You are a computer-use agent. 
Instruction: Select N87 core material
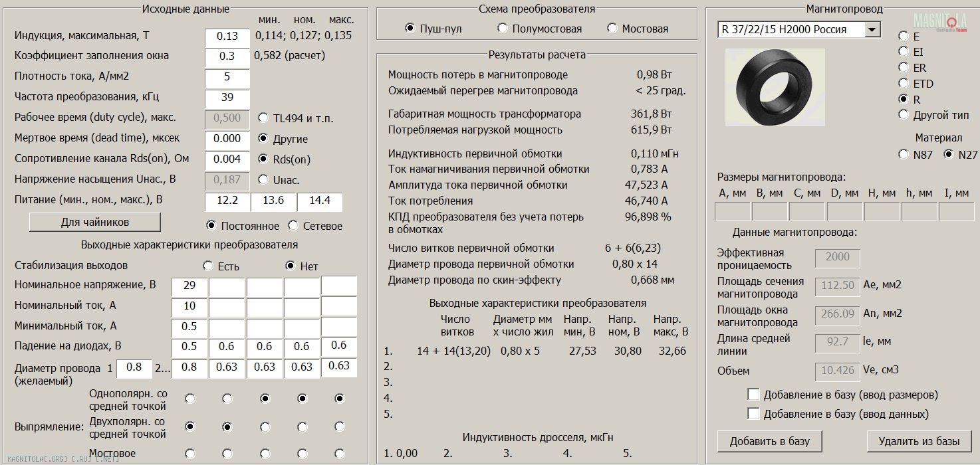click(x=903, y=155)
